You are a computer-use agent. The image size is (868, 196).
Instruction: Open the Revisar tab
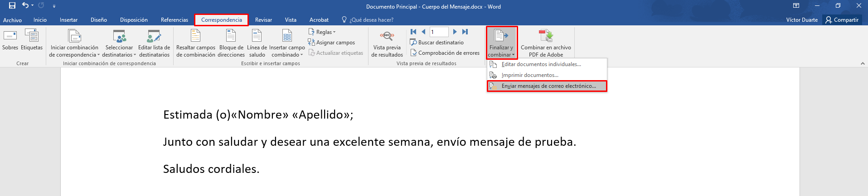click(x=263, y=20)
